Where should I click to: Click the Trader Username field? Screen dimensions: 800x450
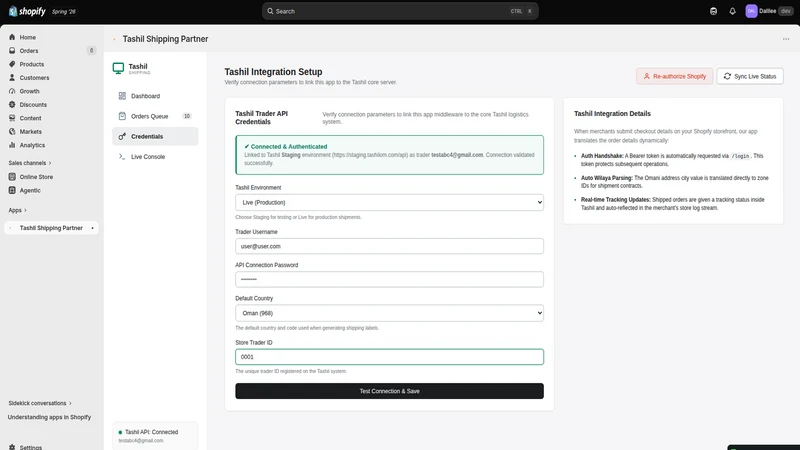point(389,246)
